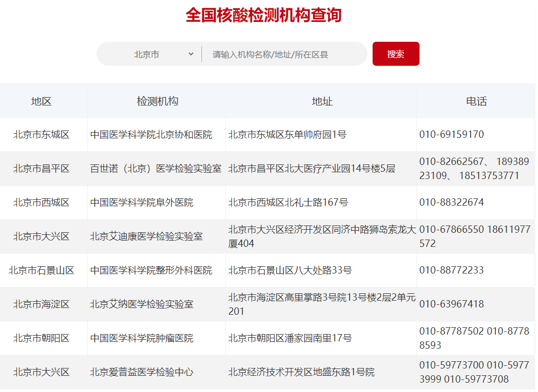Click phone cell starting with 010-87787502
538x392 pixels.
[474, 338]
